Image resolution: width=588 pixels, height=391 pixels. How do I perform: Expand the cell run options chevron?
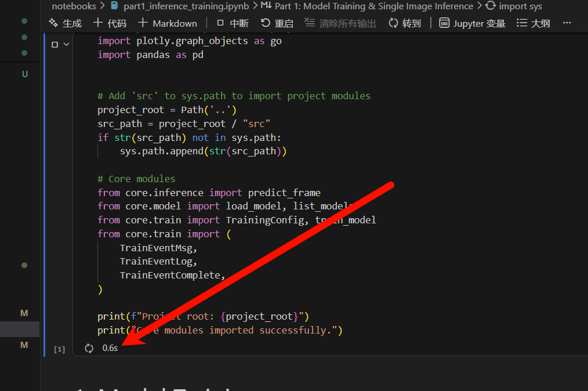pyautogui.click(x=66, y=45)
